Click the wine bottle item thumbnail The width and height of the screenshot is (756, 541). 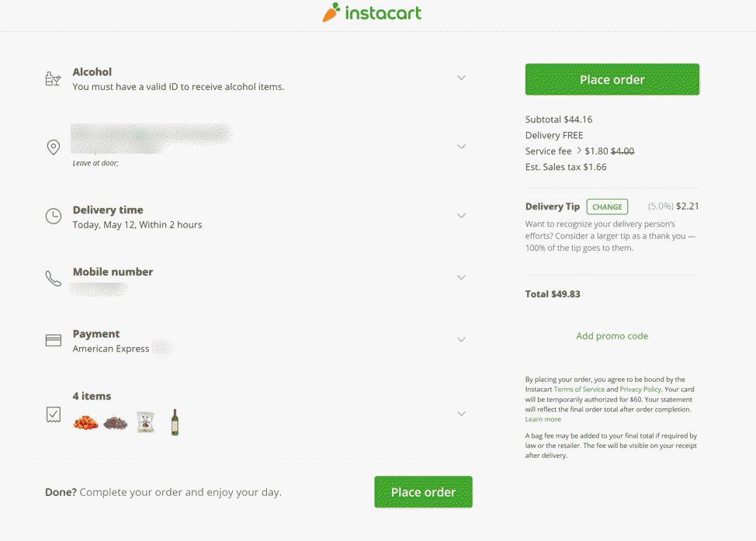pos(175,421)
